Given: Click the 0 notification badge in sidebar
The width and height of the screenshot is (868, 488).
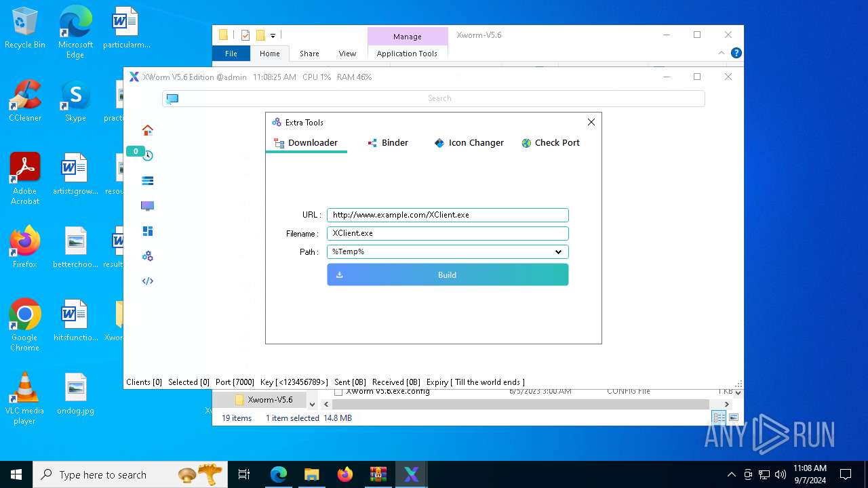Looking at the screenshot, I should tap(136, 151).
